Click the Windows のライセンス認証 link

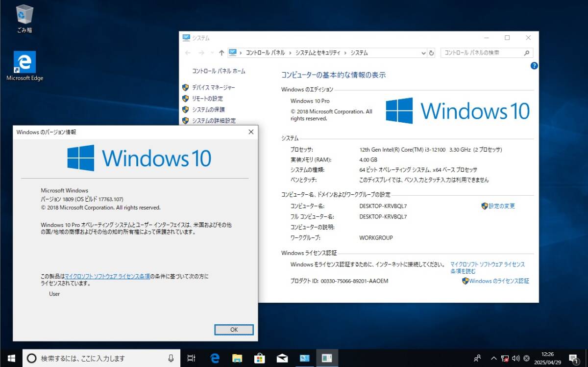pyautogui.click(x=499, y=281)
